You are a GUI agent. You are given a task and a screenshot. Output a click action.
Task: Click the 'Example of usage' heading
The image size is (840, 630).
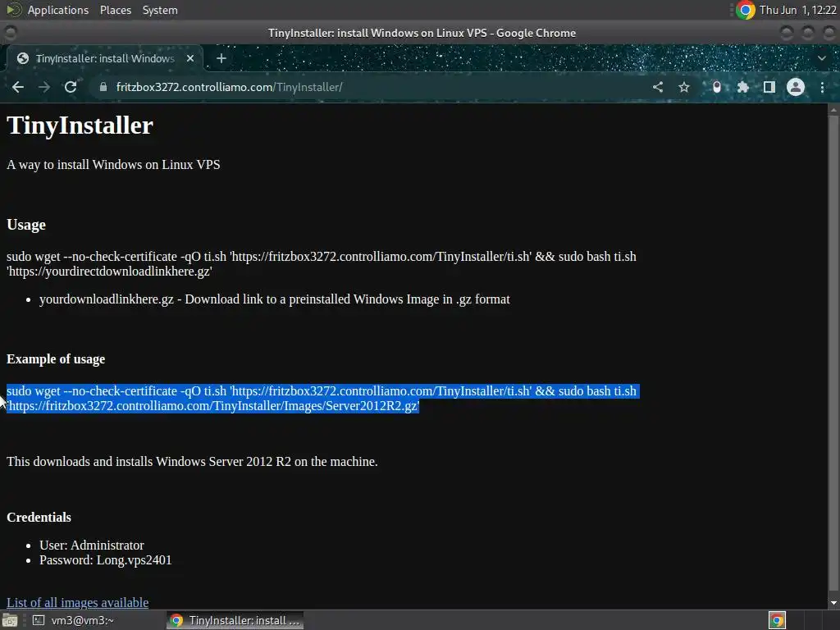pyautogui.click(x=56, y=359)
